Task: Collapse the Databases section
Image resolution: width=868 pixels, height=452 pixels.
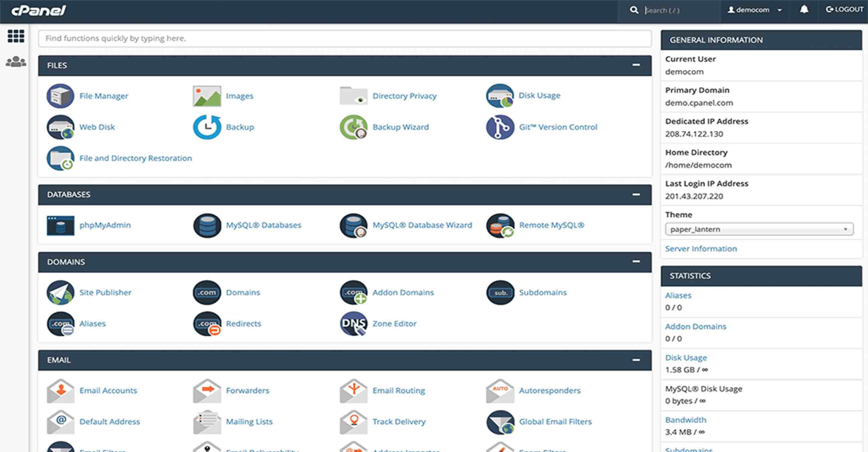Action: (x=636, y=195)
